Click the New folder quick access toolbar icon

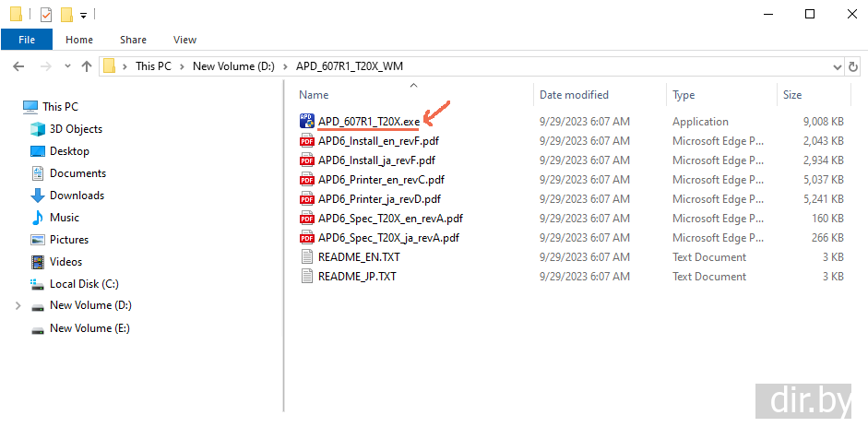click(67, 15)
